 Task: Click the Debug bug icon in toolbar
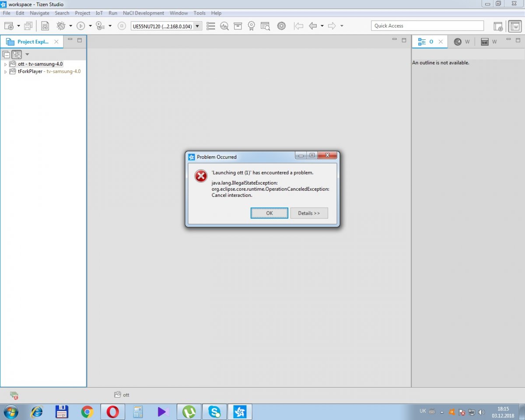(x=61, y=26)
